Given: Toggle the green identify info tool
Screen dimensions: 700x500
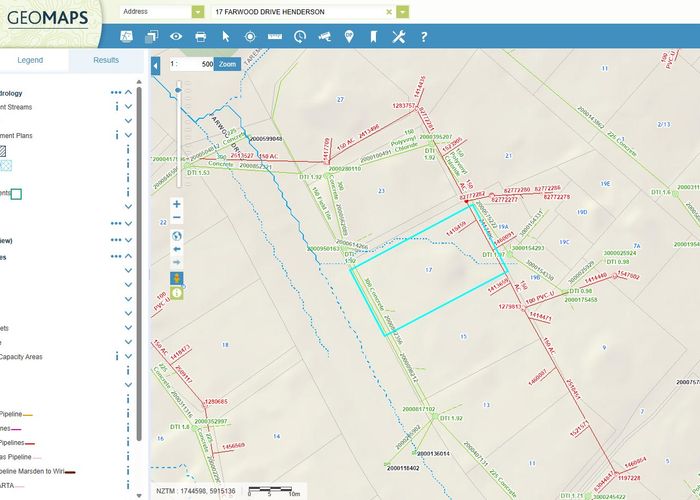Looking at the screenshot, I should (177, 293).
